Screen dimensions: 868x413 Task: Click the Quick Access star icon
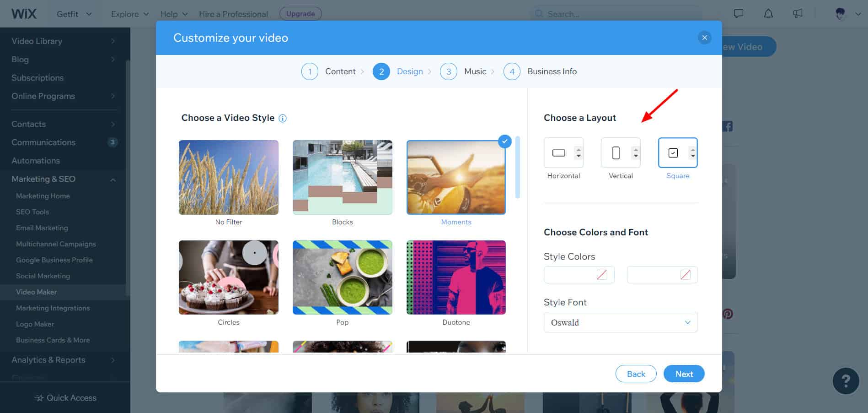(39, 398)
